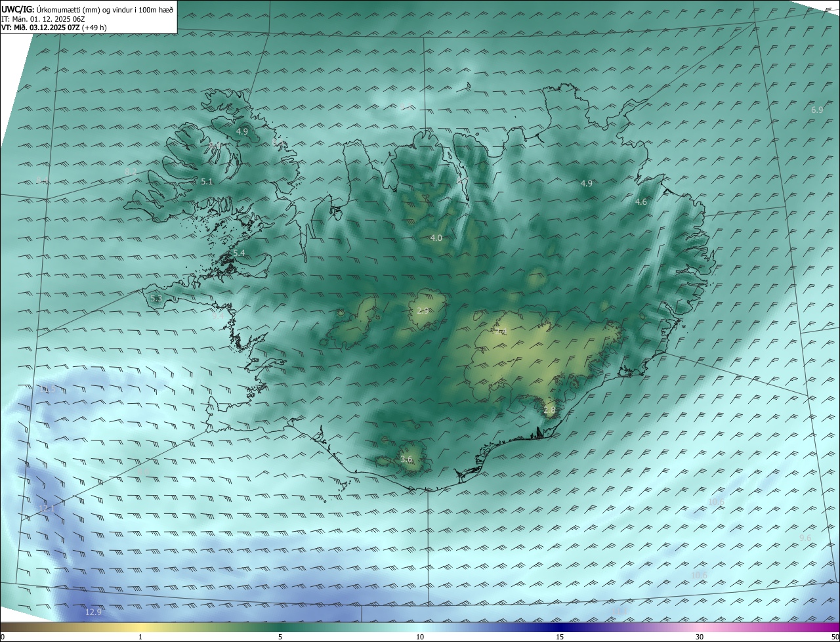Screen dimensions: 840x642
Task: Click the color scale tick label 1
Action: click(x=140, y=637)
